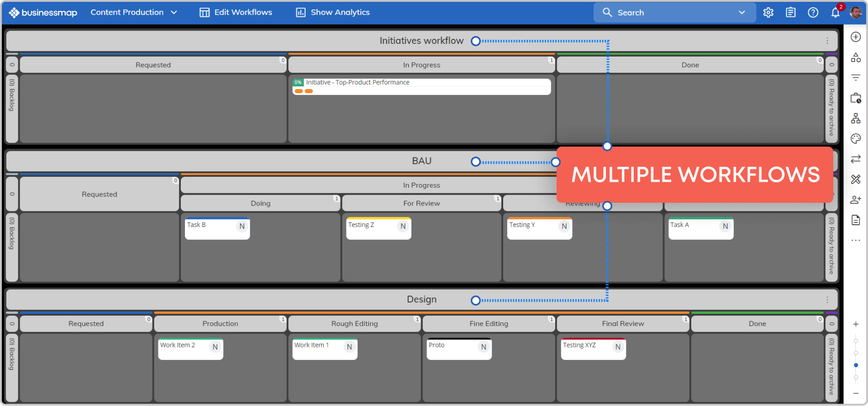Click the add user icon in sidebar

(x=856, y=200)
